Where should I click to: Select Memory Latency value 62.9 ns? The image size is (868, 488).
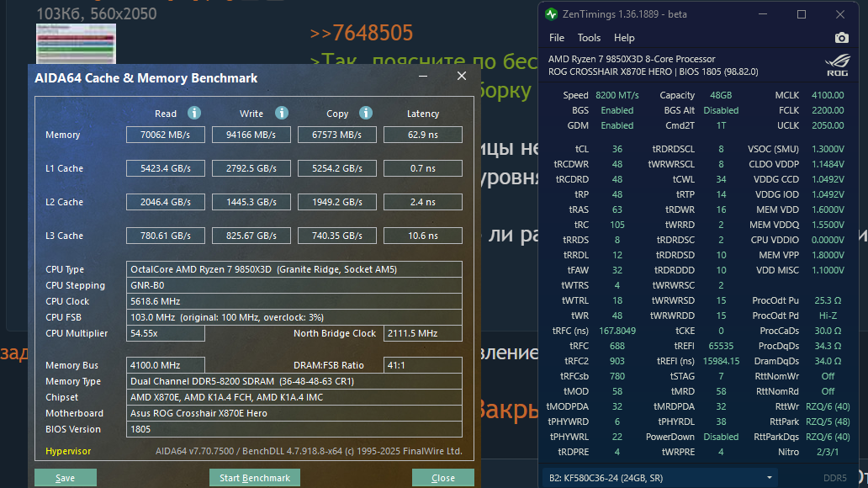(423, 135)
